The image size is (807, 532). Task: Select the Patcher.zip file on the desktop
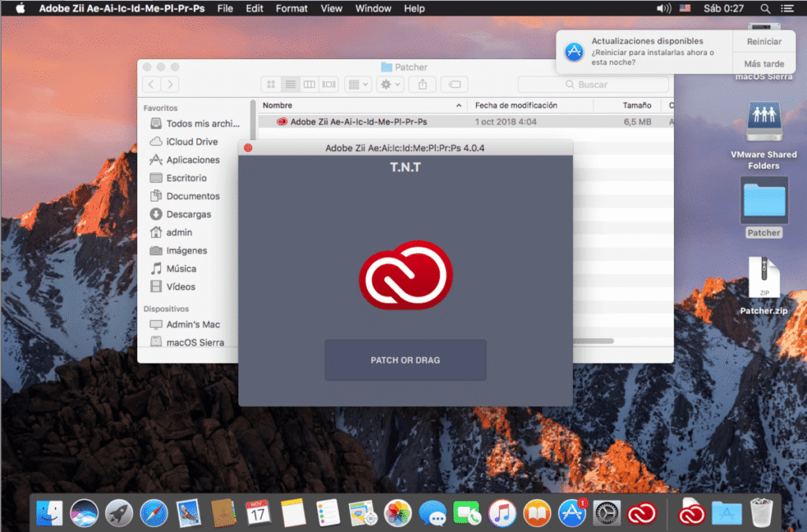tap(764, 285)
